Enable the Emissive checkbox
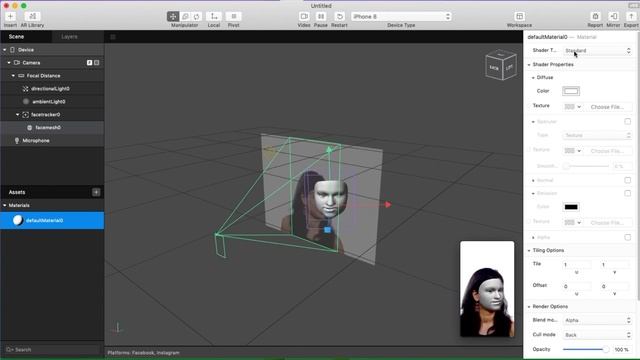640x360 pixels. point(627,193)
